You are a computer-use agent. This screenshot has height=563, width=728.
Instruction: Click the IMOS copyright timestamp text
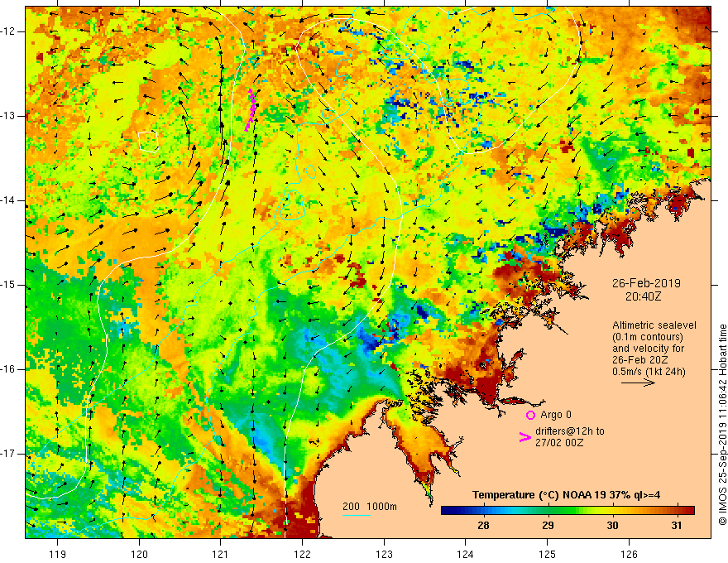tap(722, 425)
